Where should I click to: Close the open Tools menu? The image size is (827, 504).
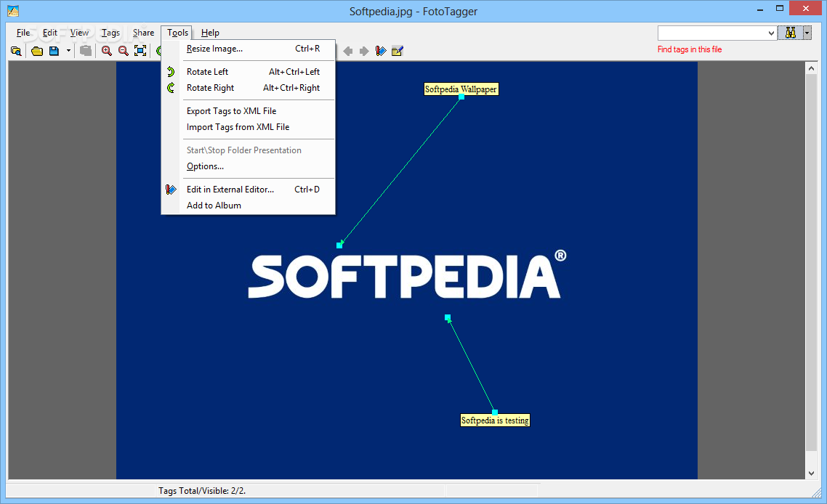(177, 33)
